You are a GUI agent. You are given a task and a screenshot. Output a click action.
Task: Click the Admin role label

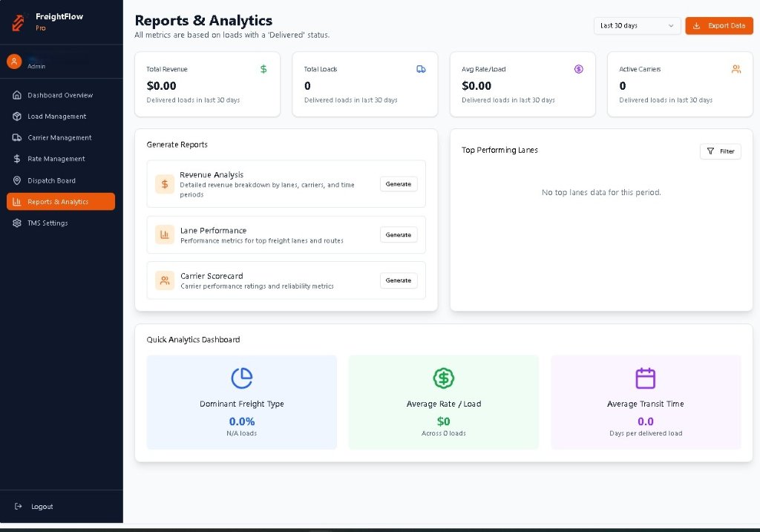coord(36,66)
